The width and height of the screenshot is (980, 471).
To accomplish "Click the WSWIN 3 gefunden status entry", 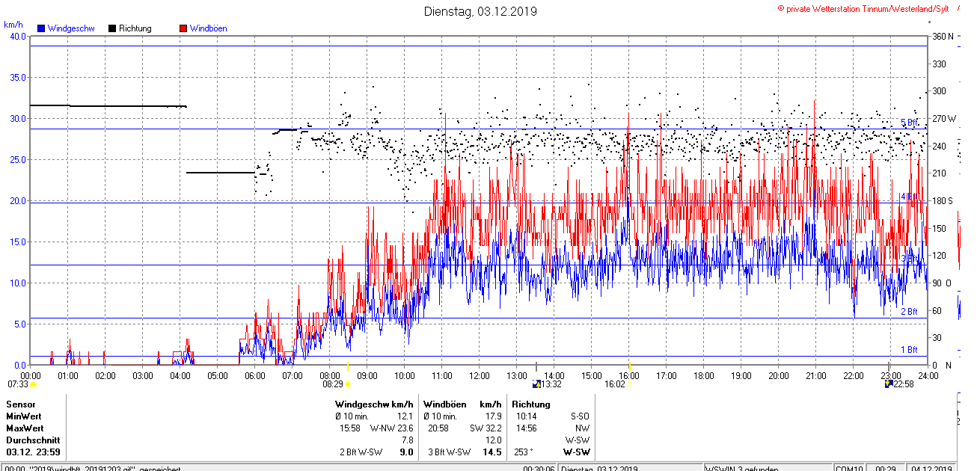I will coord(769,468).
